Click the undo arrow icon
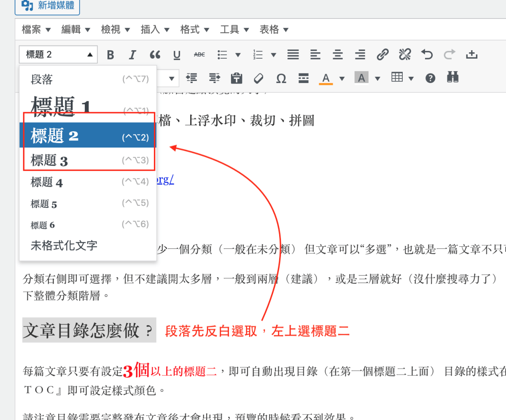The width and height of the screenshot is (506, 420). tap(427, 54)
